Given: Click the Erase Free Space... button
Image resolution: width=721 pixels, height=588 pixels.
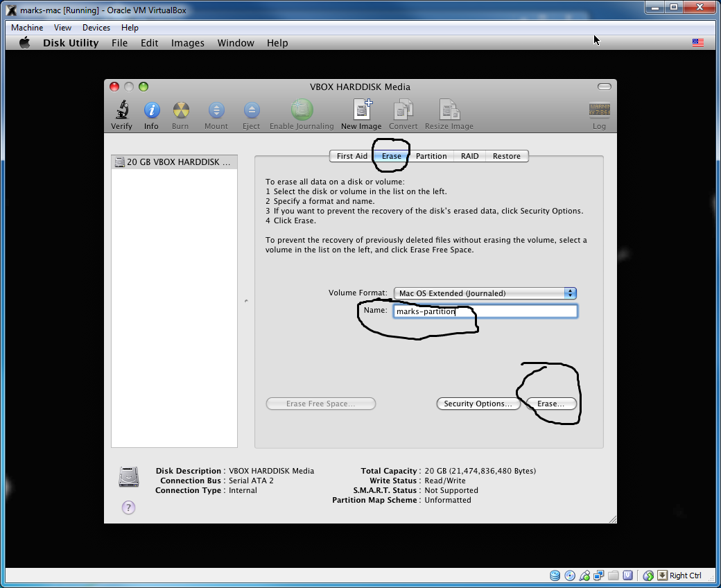Looking at the screenshot, I should (320, 404).
